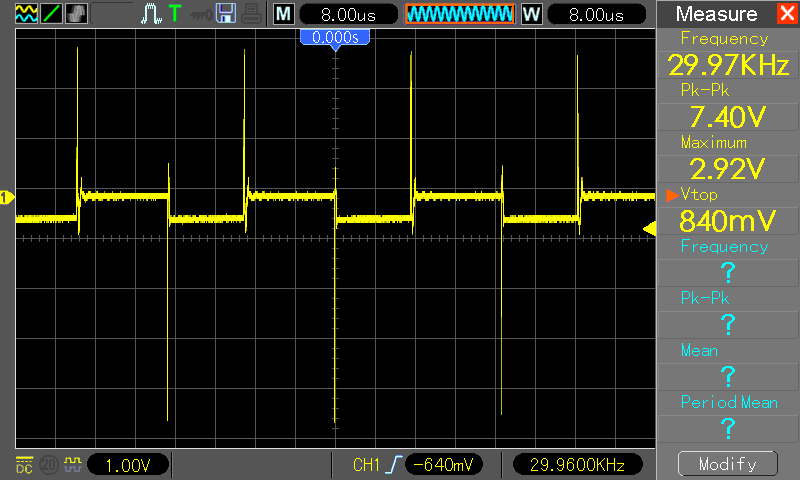Click the 29.9600KHz frequency counter
The image size is (800, 480).
pos(577,465)
